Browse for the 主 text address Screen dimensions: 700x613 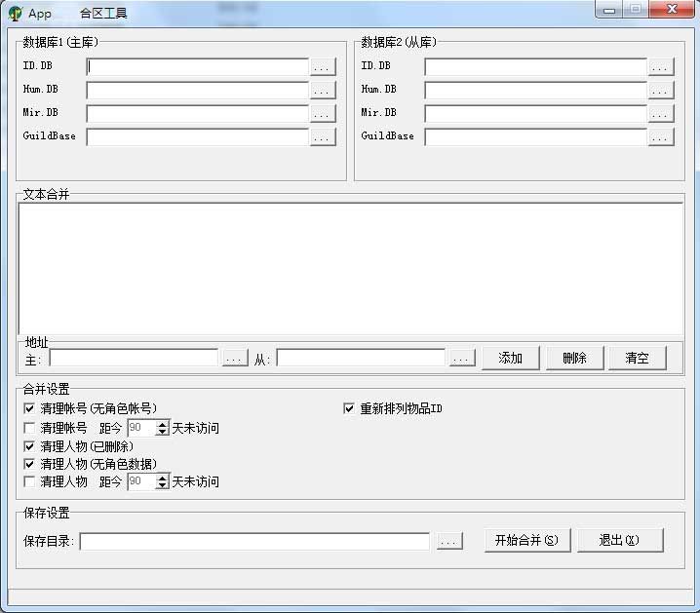pyautogui.click(x=235, y=358)
